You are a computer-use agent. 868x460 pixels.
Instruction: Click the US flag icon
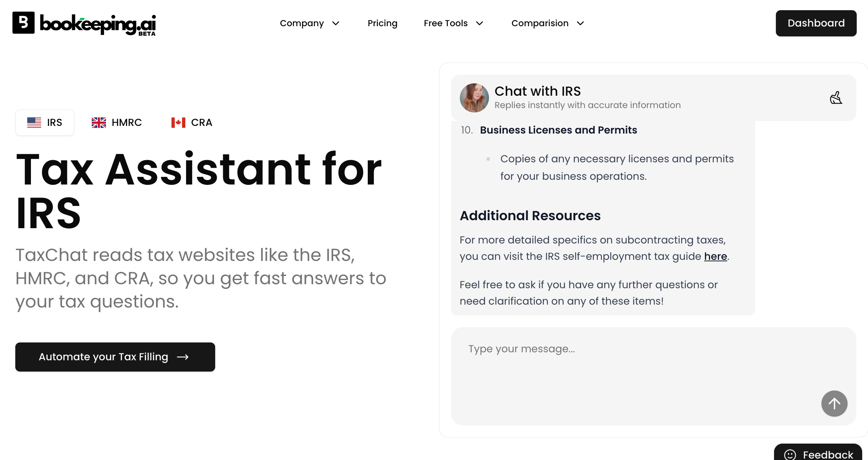(x=34, y=123)
